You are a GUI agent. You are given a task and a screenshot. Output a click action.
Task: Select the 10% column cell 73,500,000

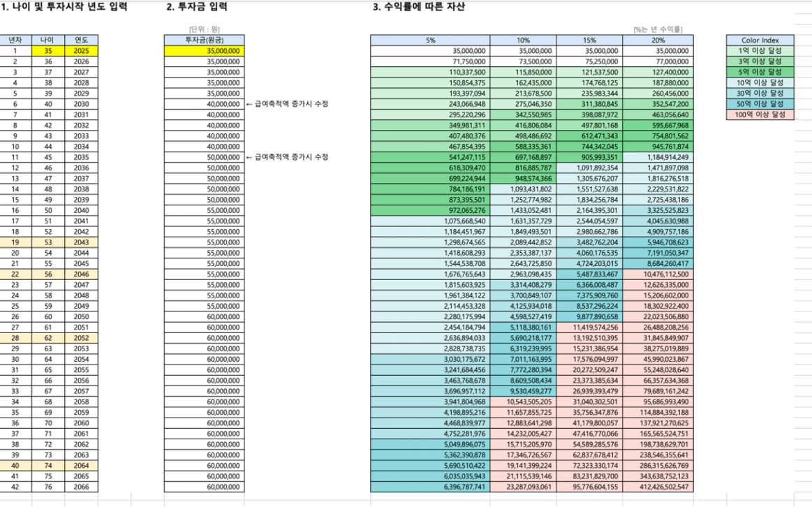[523, 61]
